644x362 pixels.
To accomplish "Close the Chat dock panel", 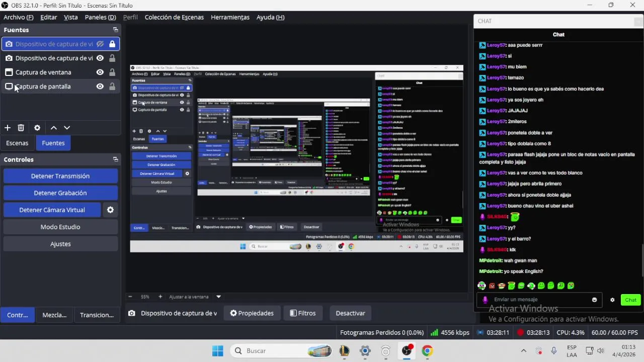I will pos(638,21).
